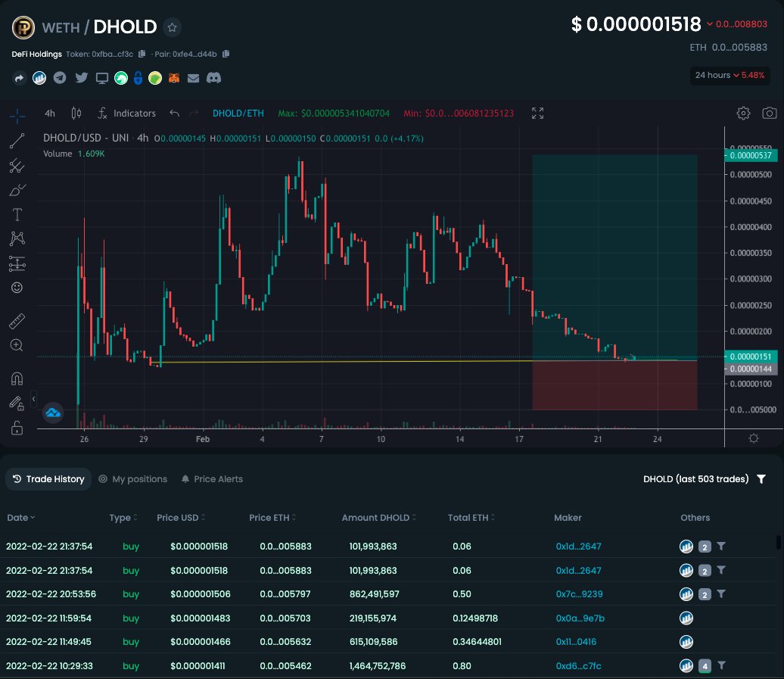Select the trend line drawing tool

coord(17,141)
